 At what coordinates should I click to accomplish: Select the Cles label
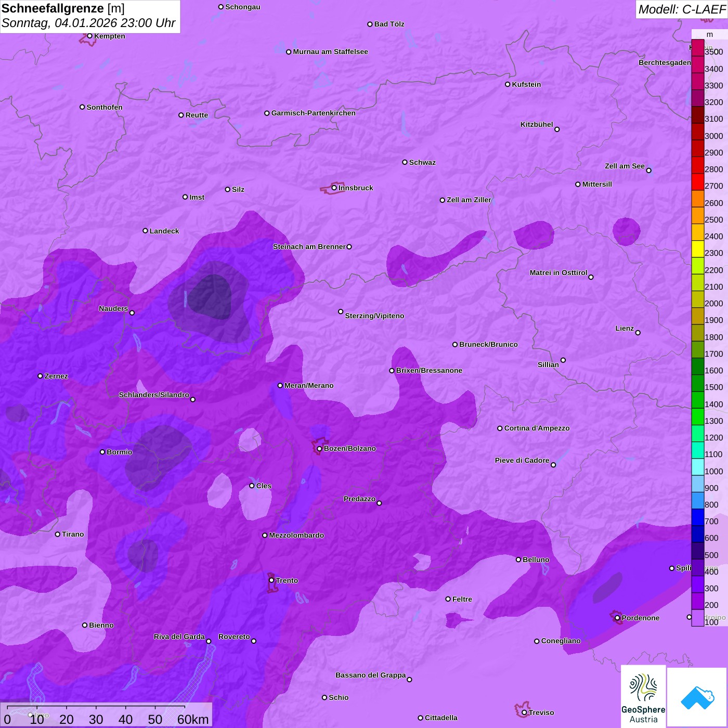pyautogui.click(x=264, y=486)
